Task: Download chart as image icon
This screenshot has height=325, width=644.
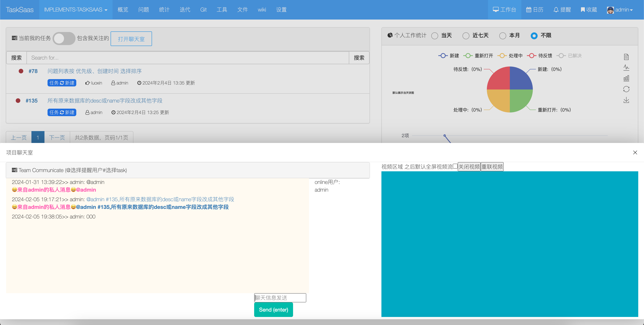Action: (626, 100)
